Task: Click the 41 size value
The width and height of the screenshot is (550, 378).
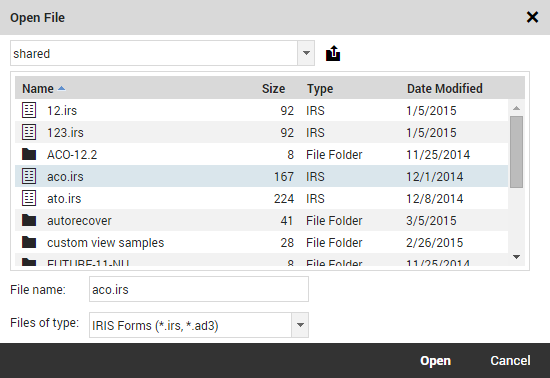Action: [x=287, y=221]
